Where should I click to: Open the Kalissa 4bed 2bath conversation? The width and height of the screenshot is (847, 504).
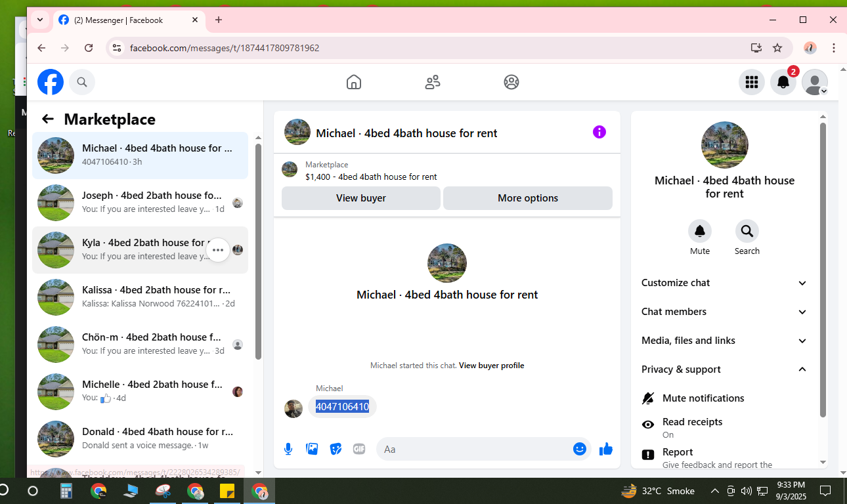point(140,297)
